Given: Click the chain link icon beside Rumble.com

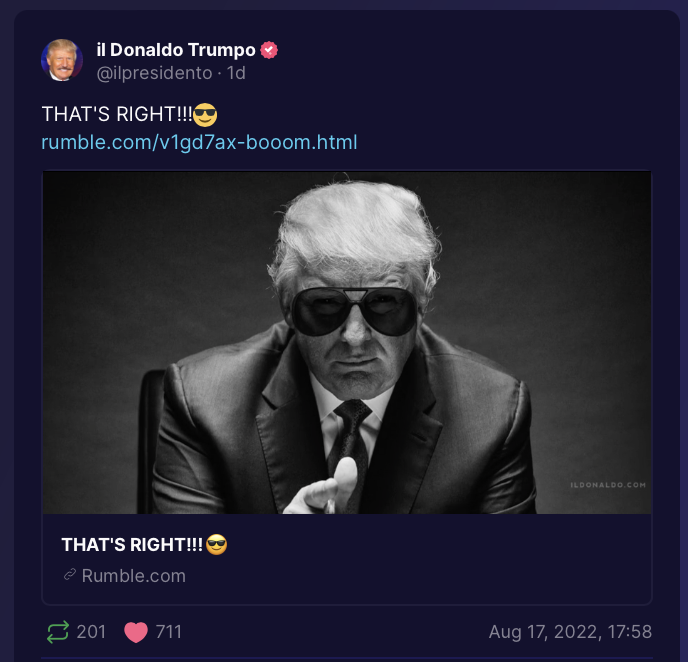Looking at the screenshot, I should point(70,575).
